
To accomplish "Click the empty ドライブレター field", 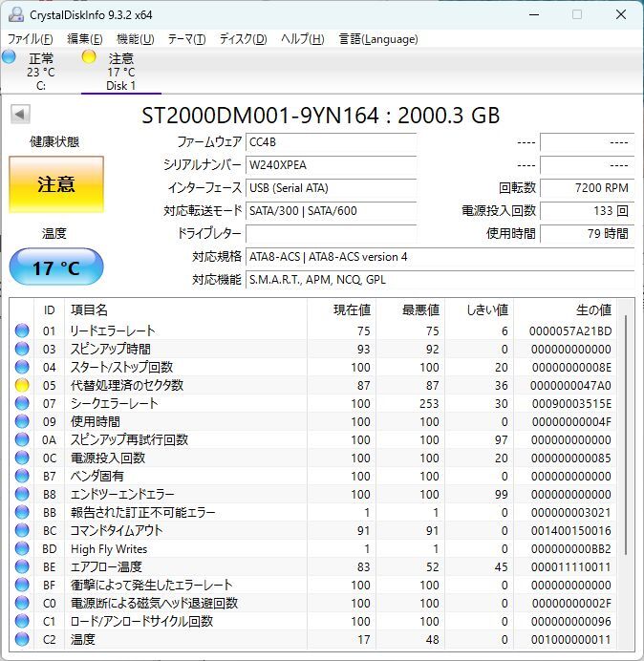I will tap(331, 233).
